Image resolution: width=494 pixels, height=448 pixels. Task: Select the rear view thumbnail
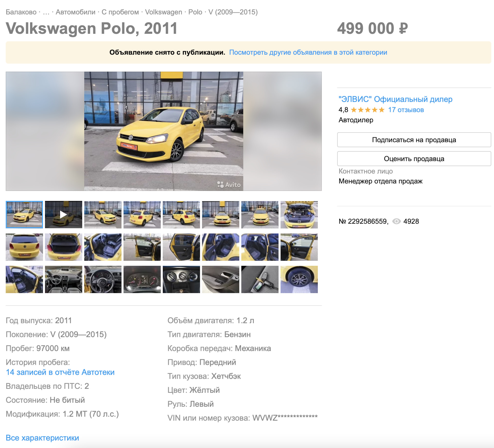point(24,247)
